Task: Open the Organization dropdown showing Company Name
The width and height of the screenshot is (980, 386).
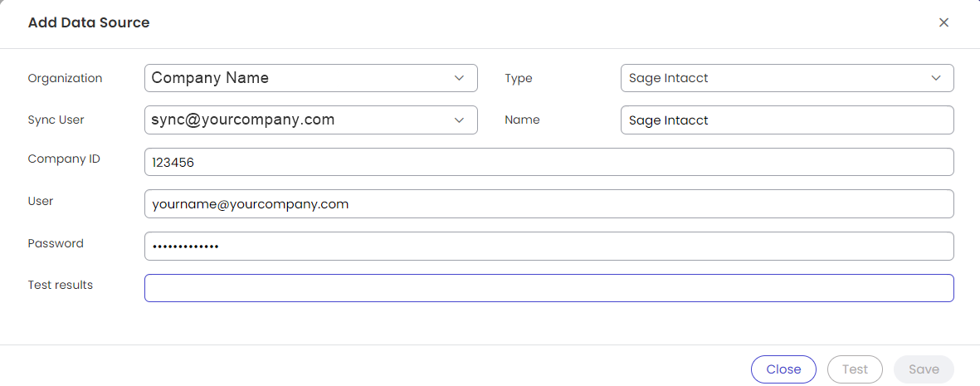Action: pyautogui.click(x=299, y=78)
